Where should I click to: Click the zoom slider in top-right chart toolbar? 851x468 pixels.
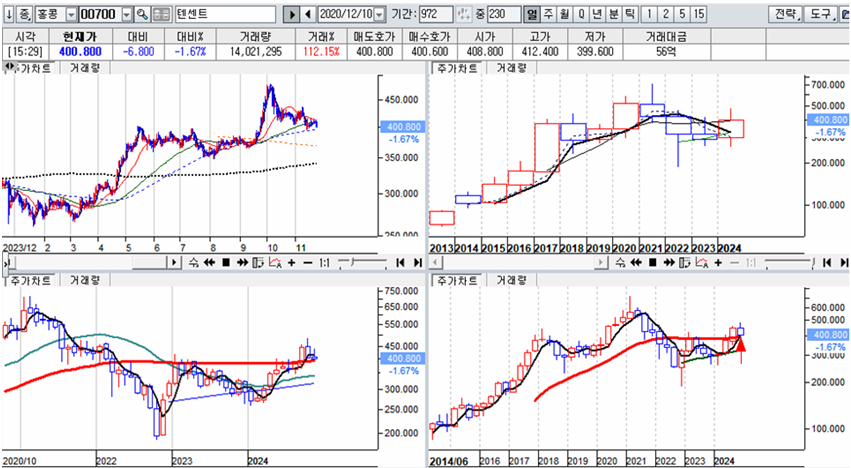[789, 263]
